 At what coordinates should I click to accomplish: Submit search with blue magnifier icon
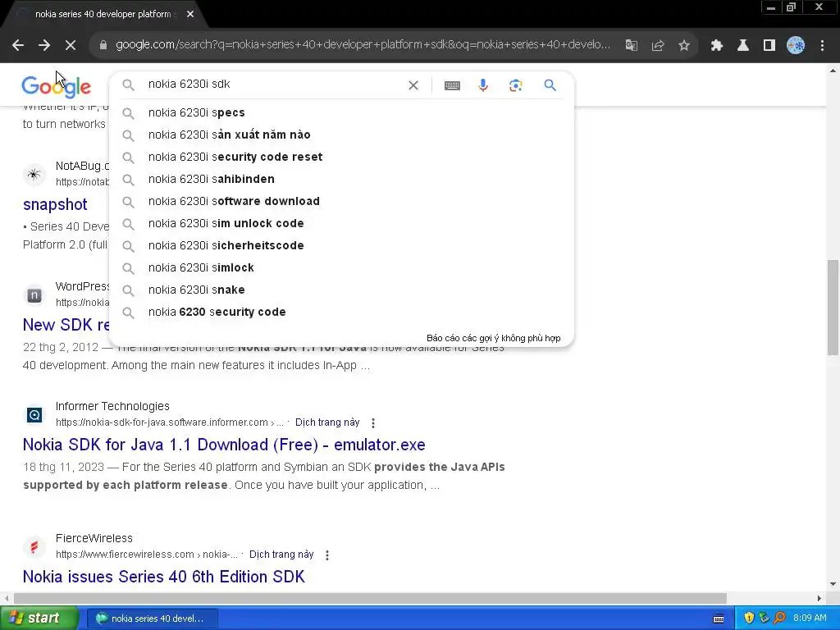550,85
